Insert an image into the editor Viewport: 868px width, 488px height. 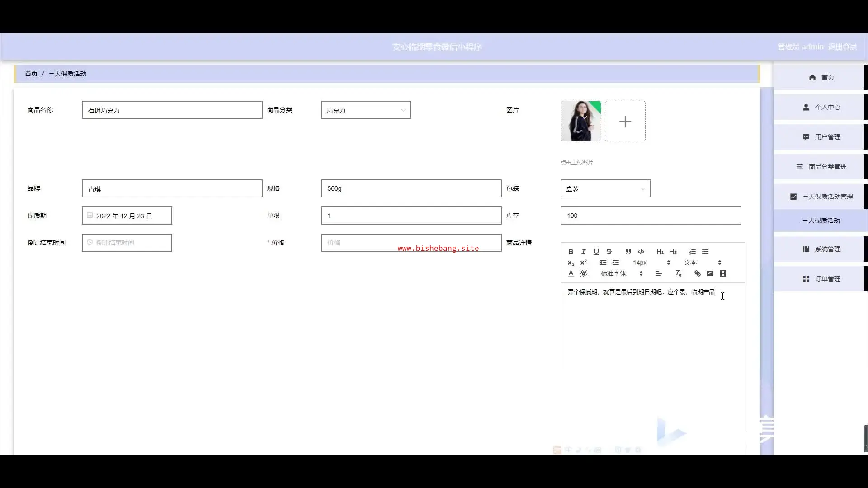click(710, 273)
